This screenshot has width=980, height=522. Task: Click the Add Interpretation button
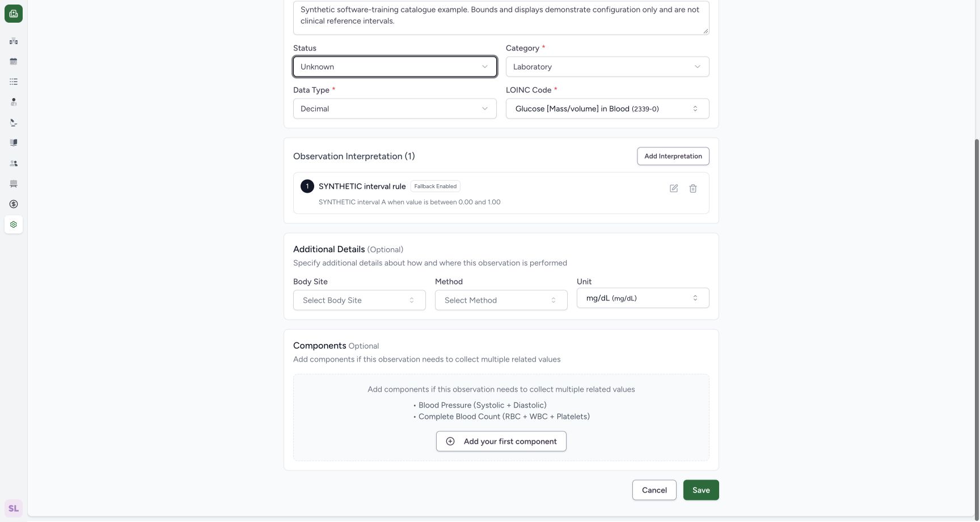[673, 156]
